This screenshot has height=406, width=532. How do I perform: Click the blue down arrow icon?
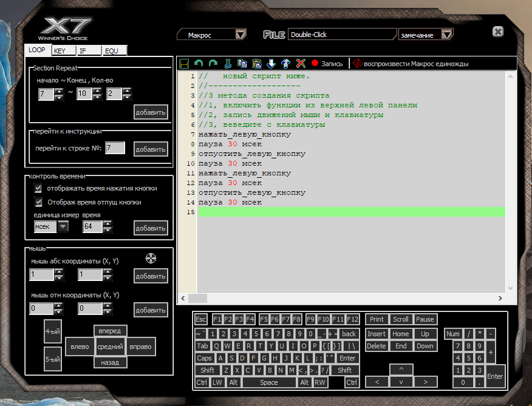(x=271, y=63)
